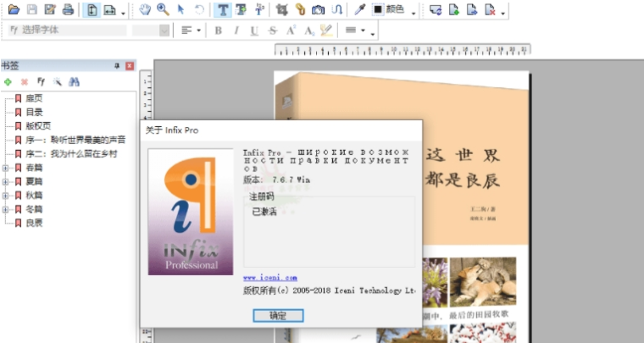The image size is (644, 343).
Task: Close the 书签 bookmarks panel
Action: 130,66
